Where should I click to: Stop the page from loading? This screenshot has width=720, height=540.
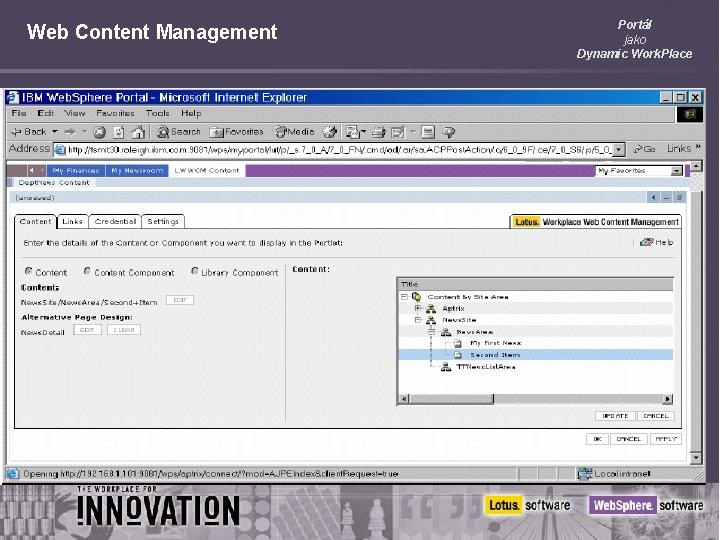[x=99, y=133]
